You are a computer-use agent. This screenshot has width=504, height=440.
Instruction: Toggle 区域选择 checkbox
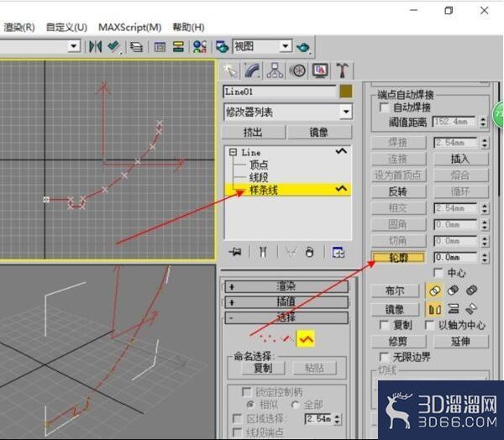coord(237,418)
